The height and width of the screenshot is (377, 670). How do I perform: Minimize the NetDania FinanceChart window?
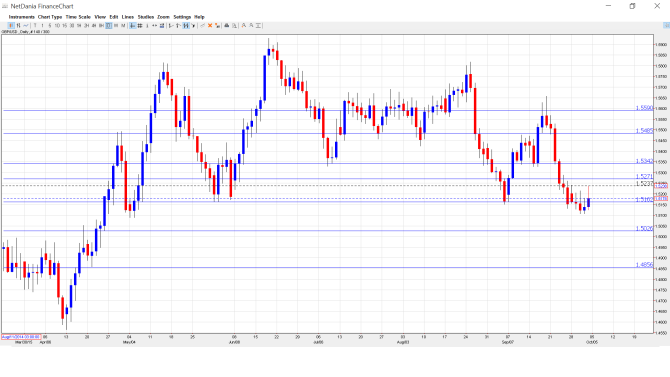coord(608,6)
